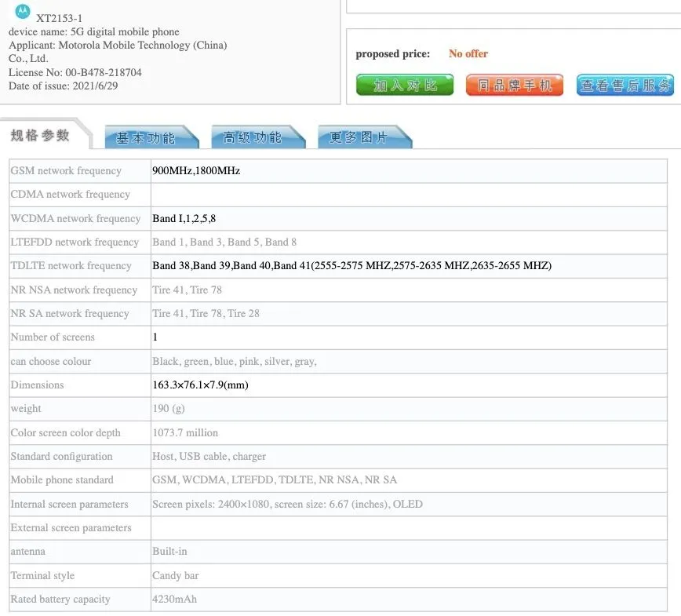Select the screen pixels 2400×1080 OLED cell

[x=287, y=505]
